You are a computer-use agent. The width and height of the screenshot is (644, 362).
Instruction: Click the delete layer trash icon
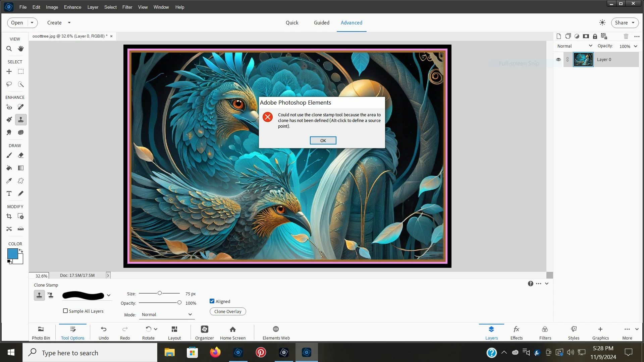(x=626, y=36)
